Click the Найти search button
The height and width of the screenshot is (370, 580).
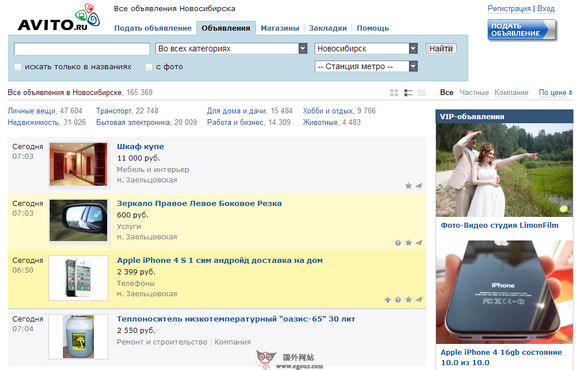[441, 48]
